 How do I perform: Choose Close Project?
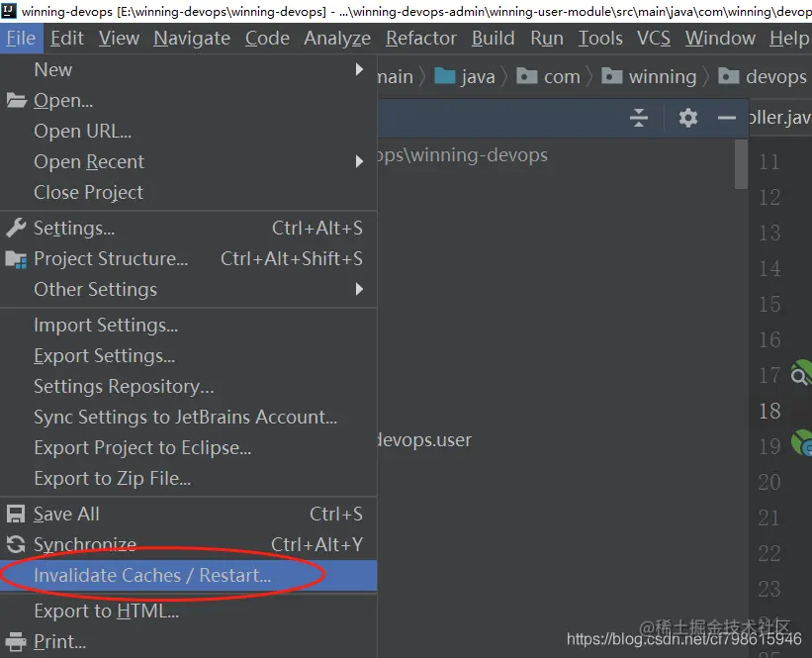pos(189,192)
